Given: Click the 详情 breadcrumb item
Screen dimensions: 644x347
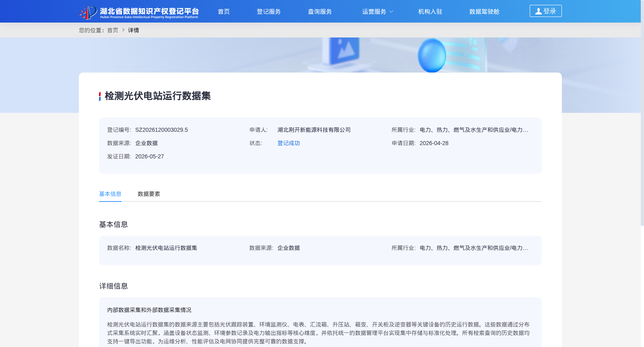Looking at the screenshot, I should 134,30.
